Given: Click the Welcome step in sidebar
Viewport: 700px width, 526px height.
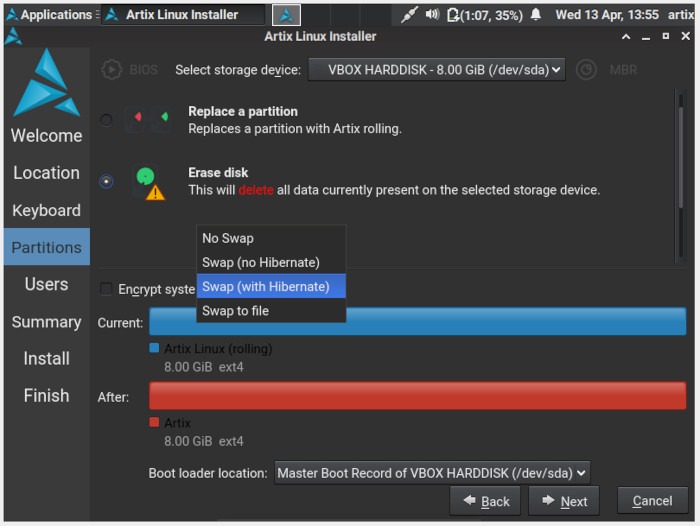Looking at the screenshot, I should (47, 136).
